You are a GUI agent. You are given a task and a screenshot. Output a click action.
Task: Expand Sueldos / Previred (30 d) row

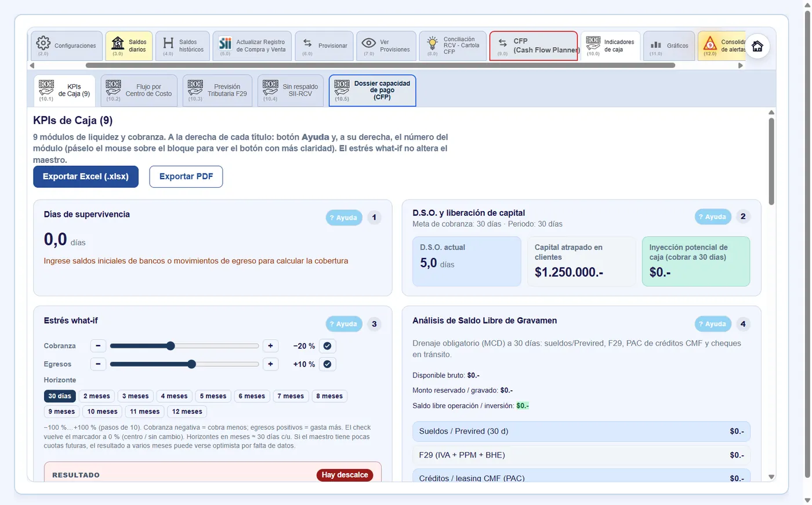point(581,431)
